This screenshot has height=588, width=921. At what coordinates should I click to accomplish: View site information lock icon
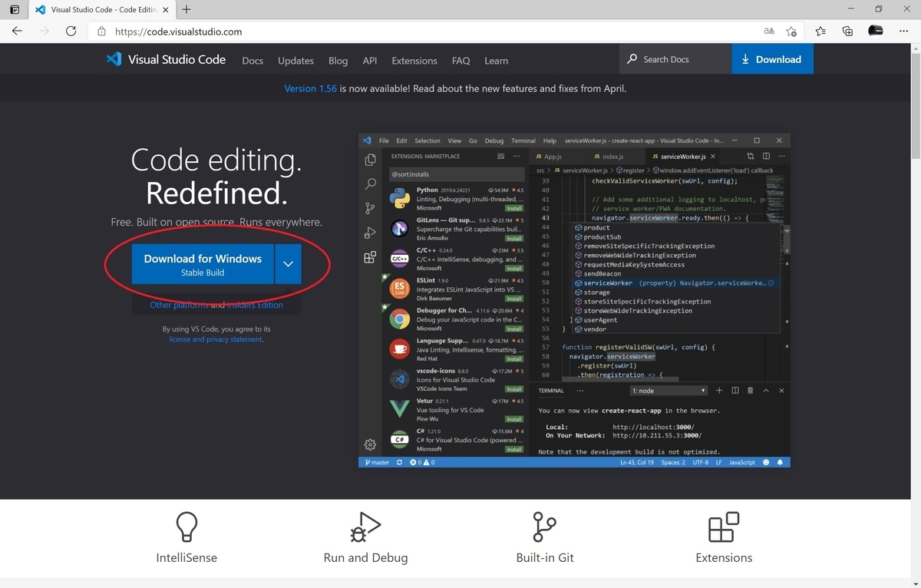point(101,31)
